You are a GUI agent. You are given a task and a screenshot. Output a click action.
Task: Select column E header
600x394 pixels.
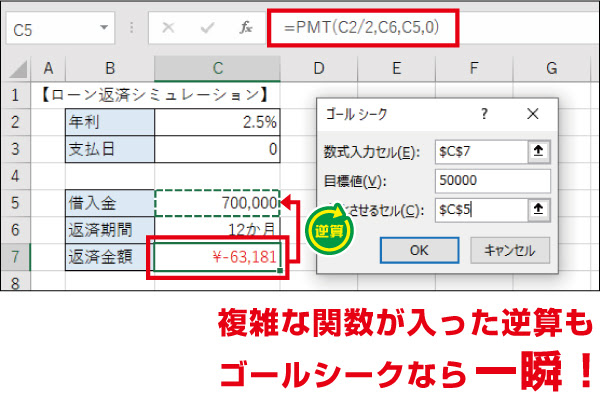396,68
